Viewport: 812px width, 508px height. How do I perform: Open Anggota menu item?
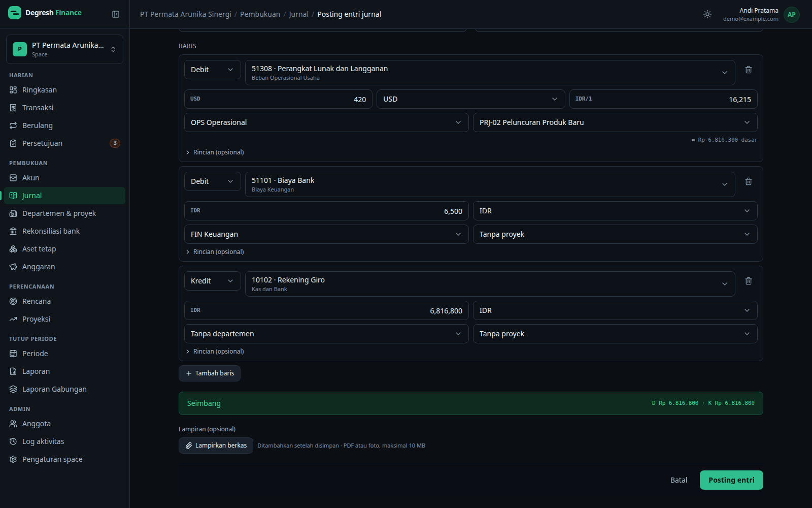click(x=64, y=424)
